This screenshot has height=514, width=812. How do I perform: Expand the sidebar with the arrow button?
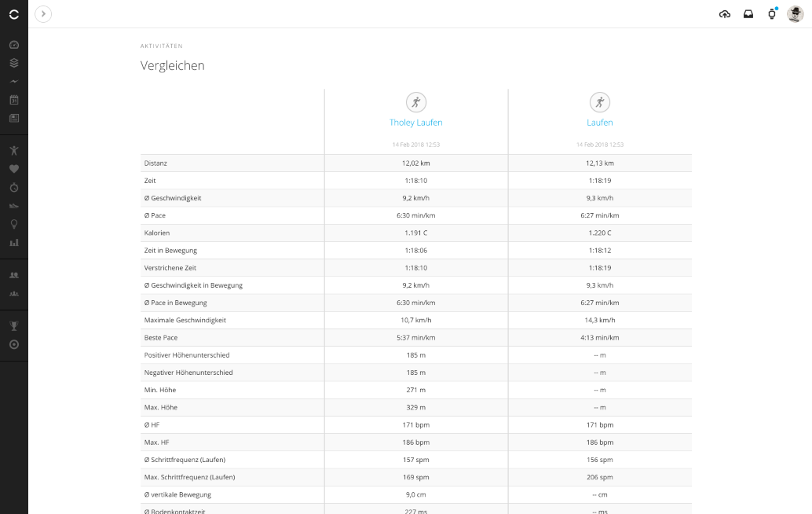tap(43, 14)
